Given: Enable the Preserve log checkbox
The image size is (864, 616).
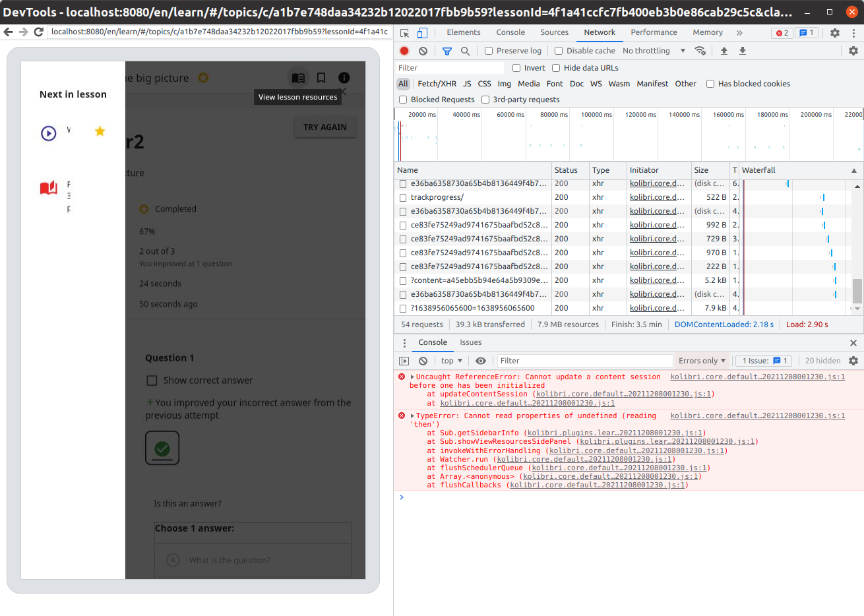Looking at the screenshot, I should tap(488, 50).
